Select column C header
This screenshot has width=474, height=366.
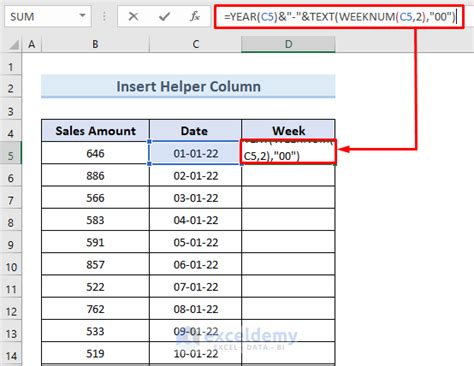click(196, 44)
